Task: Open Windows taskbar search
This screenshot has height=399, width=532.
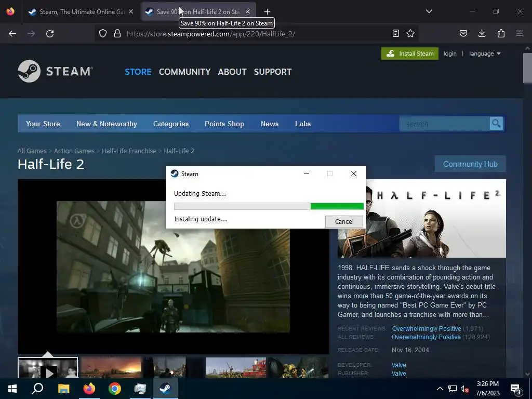Action: (x=37, y=389)
